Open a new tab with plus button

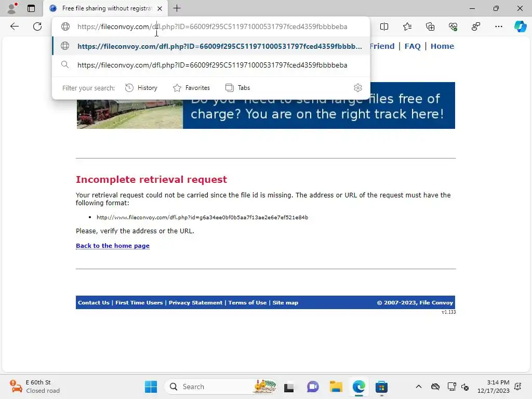[177, 8]
